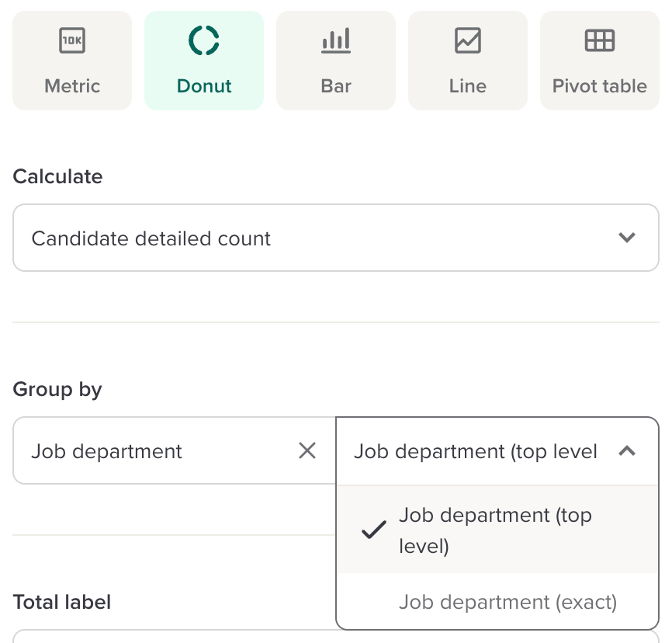Viewport: 672px width, 643px height.
Task: Switch to Bar via its label
Action: click(x=336, y=86)
